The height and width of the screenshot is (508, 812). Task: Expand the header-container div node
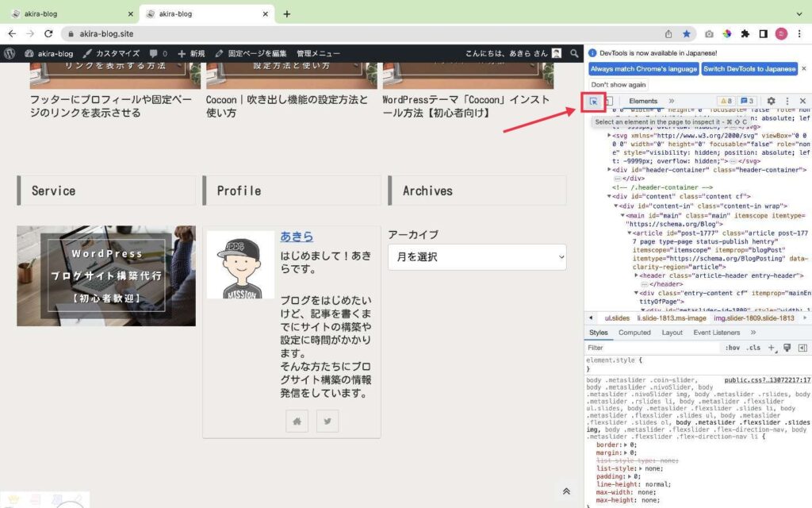coord(609,170)
